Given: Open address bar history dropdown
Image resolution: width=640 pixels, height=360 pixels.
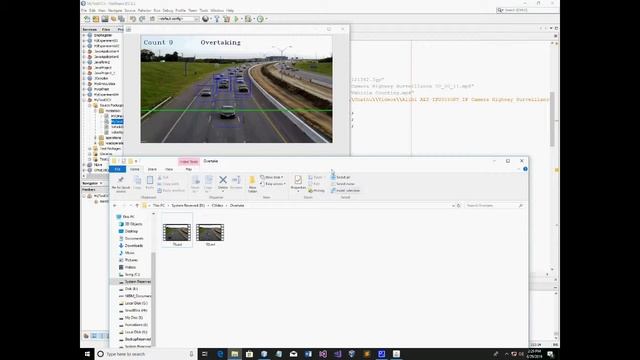Looking at the screenshot, I should tap(453, 206).
